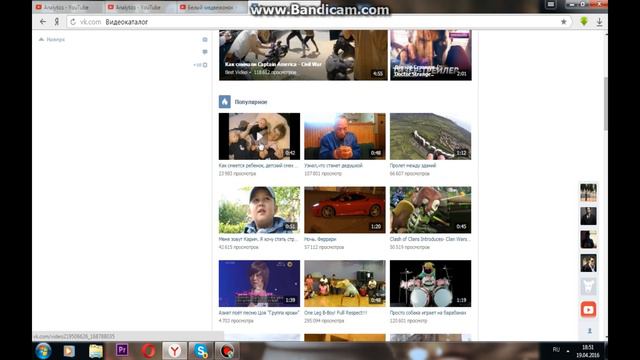Open the Популярное section heading
This screenshot has width=640, height=360.
click(251, 102)
